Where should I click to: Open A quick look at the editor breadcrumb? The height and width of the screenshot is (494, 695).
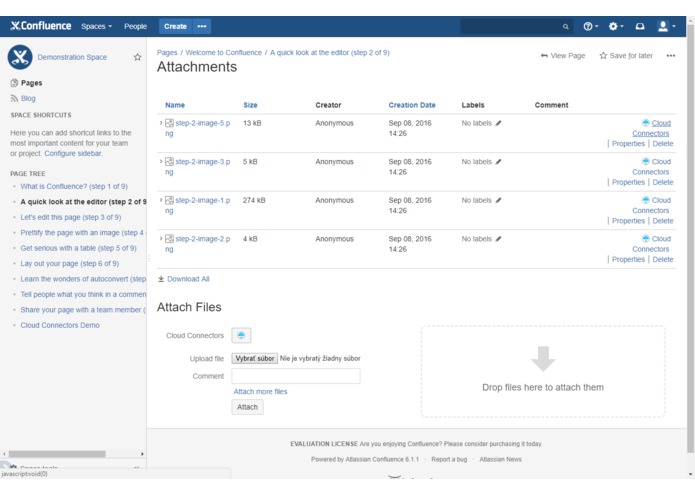(330, 52)
